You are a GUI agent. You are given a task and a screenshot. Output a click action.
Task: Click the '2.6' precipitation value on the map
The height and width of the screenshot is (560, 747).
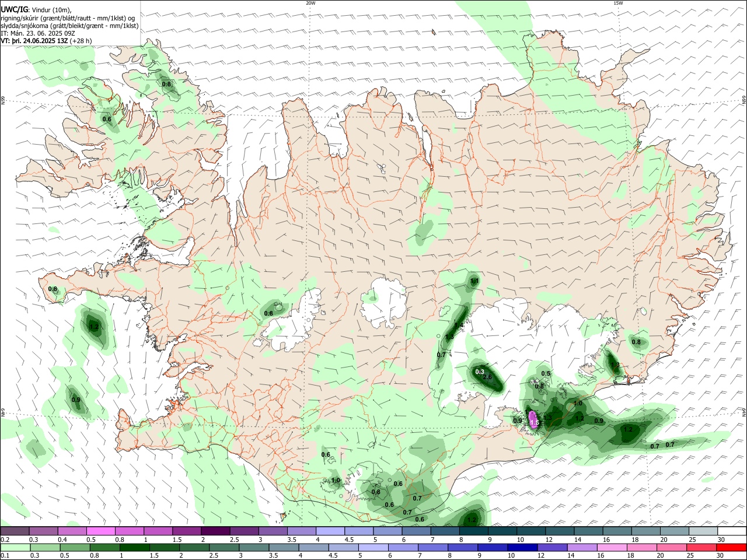tap(488, 377)
